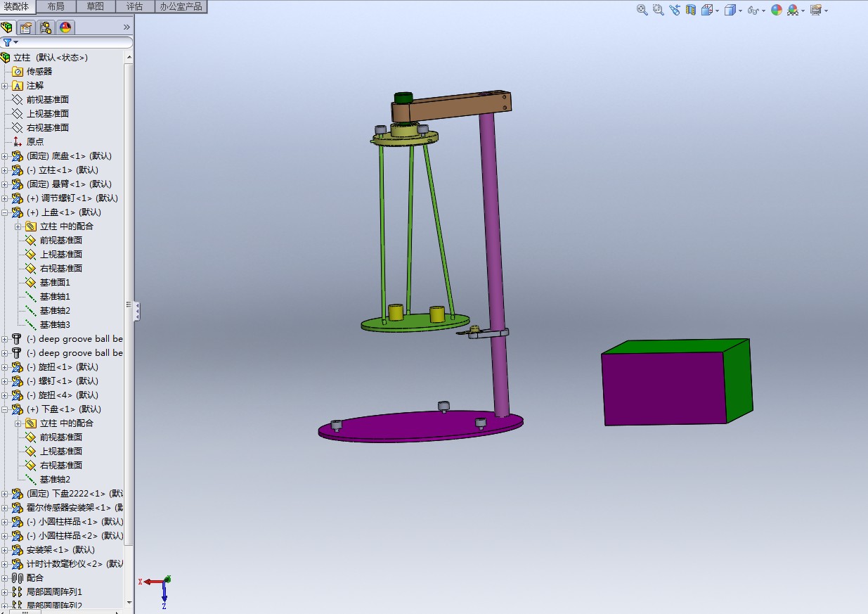Expand the 安装架<1> component

click(5, 550)
